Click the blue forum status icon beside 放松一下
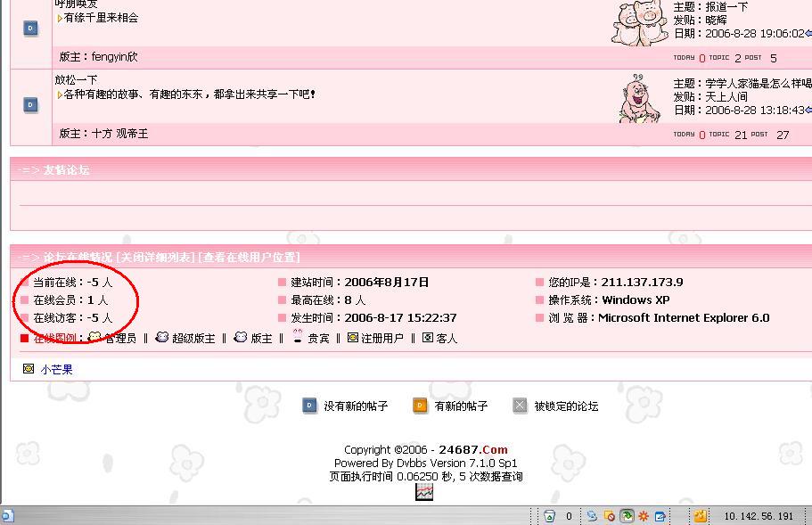 (x=30, y=105)
